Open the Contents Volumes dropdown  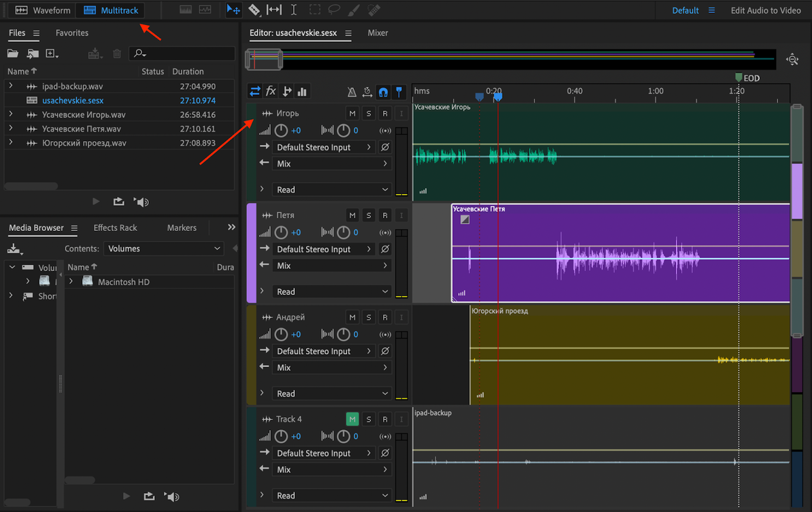click(x=163, y=249)
